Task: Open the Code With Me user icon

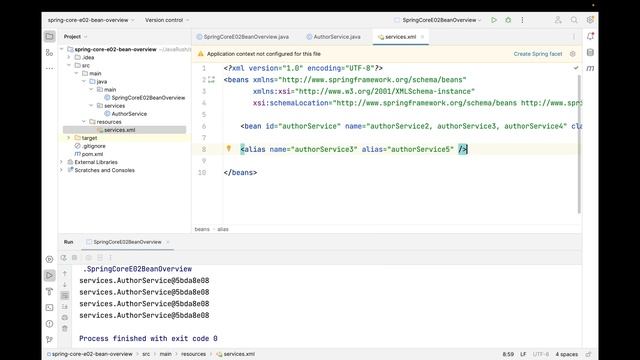Action: [x=558, y=20]
